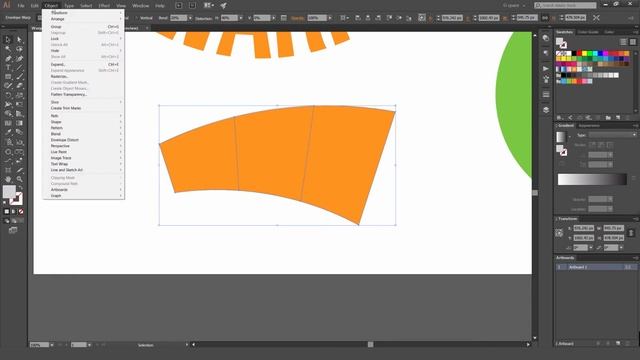Open the Type menu

(69, 6)
